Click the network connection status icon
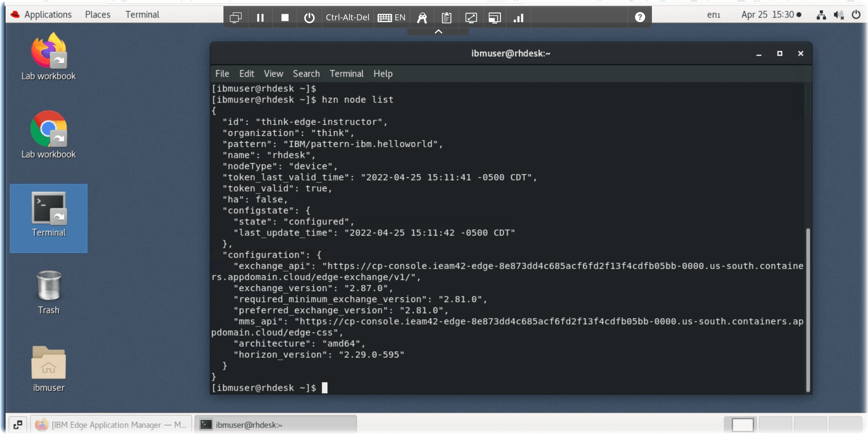 coord(821,15)
